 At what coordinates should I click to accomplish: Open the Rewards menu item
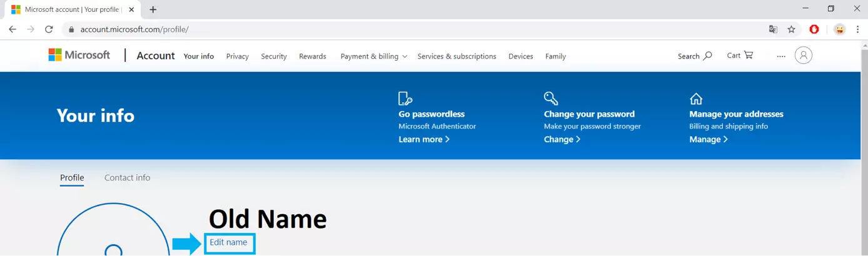click(313, 56)
